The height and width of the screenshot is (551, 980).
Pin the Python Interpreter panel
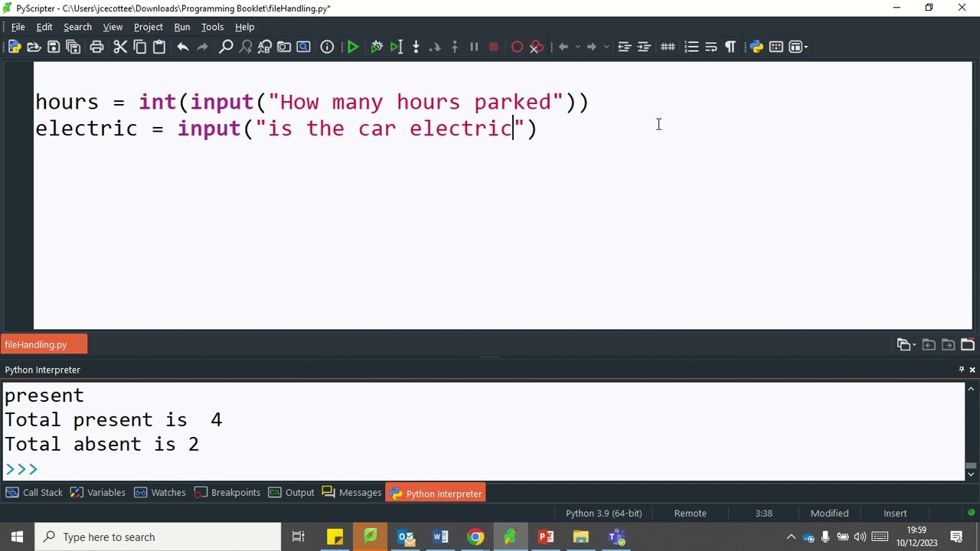[962, 370]
